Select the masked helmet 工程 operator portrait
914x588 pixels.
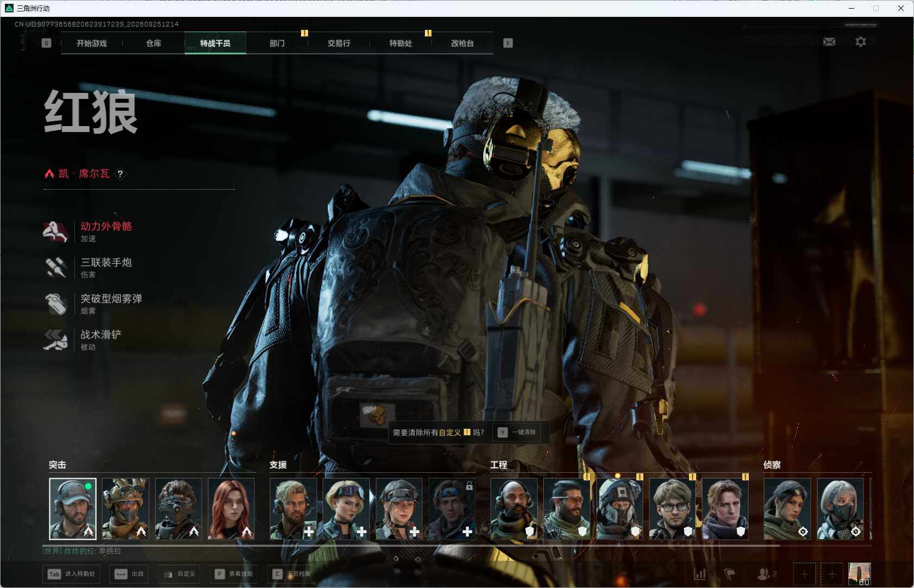coord(619,509)
